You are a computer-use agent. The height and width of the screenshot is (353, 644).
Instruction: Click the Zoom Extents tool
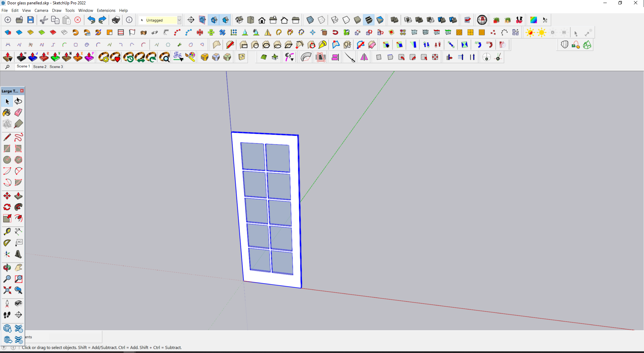pos(7,290)
